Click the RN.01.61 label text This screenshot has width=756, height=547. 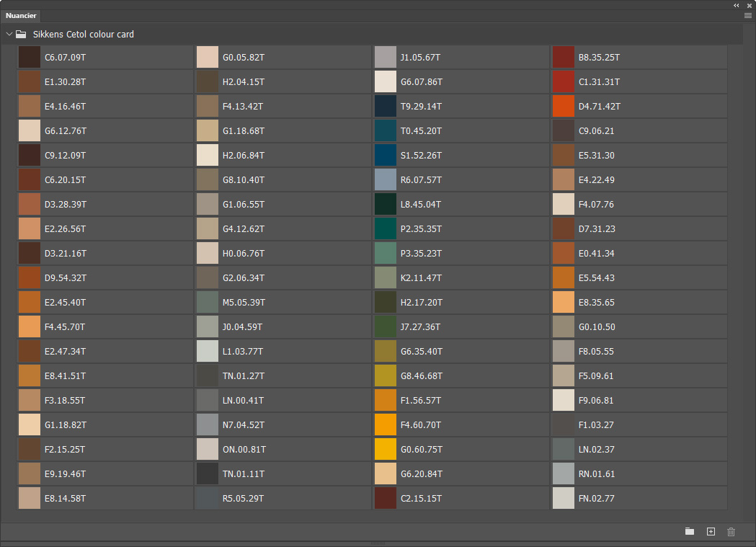point(597,473)
